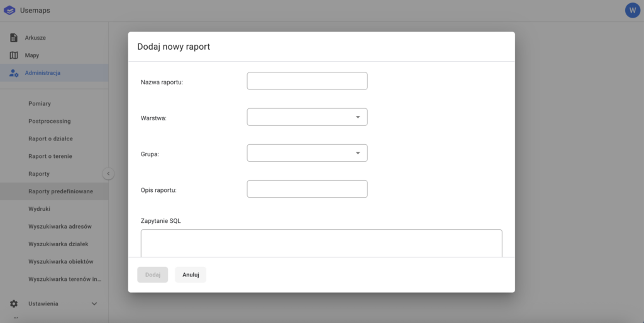Navigate to Wydruki in the sidebar

tap(39, 209)
